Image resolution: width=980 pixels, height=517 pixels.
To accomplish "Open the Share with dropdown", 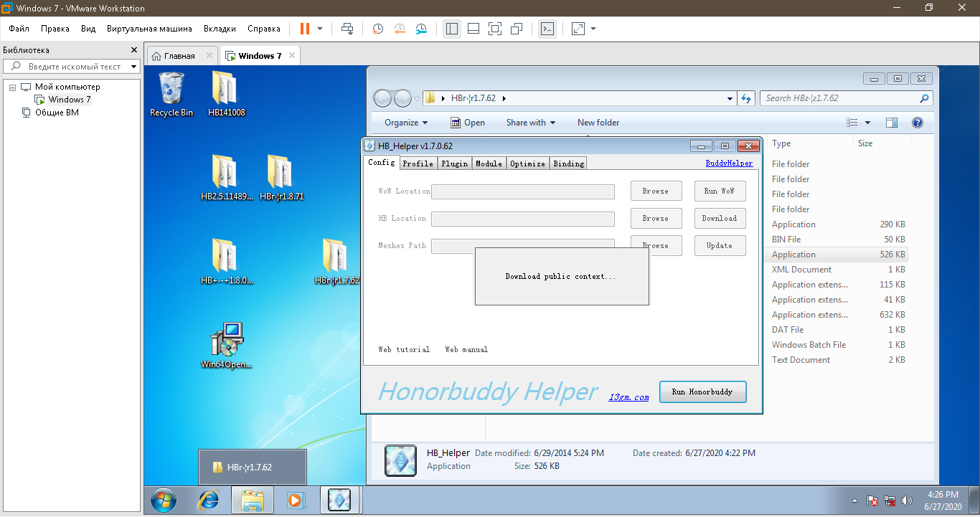I will [531, 123].
